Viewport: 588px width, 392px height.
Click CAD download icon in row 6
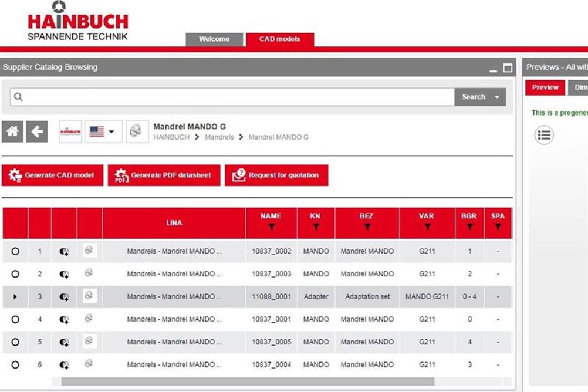point(64,364)
